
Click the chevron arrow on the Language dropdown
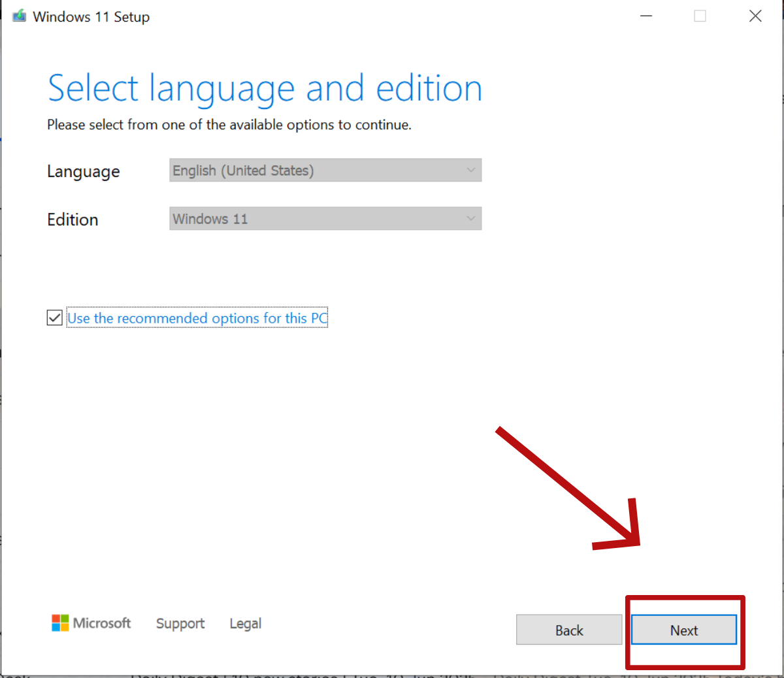tap(470, 170)
